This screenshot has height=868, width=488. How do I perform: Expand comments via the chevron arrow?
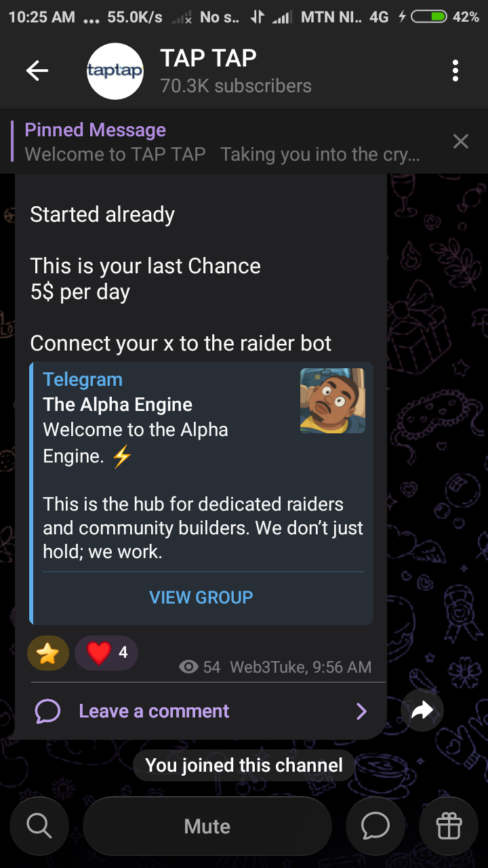point(361,711)
